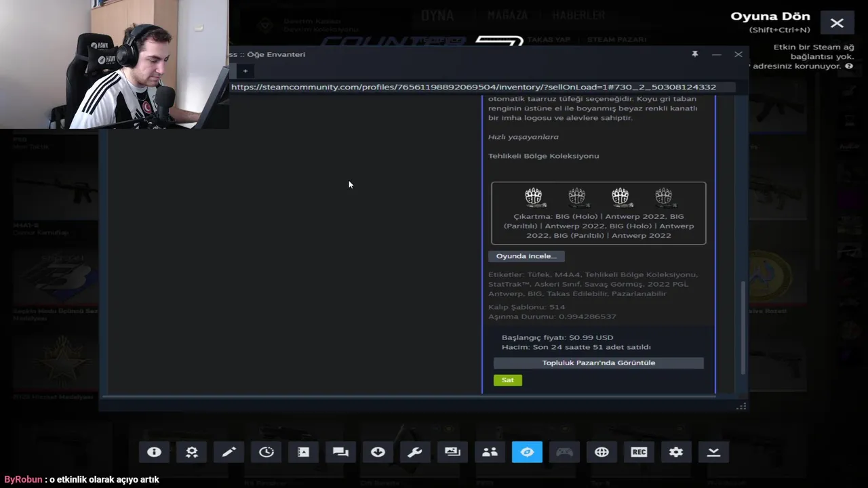Click the Hızlı yaşayanlara italic text

pos(524,137)
